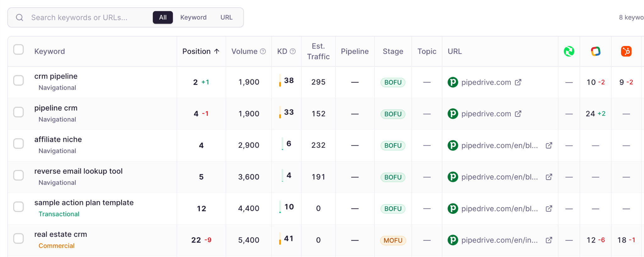
Task: Toggle the select-all keywords checkbox
Action: [19, 49]
